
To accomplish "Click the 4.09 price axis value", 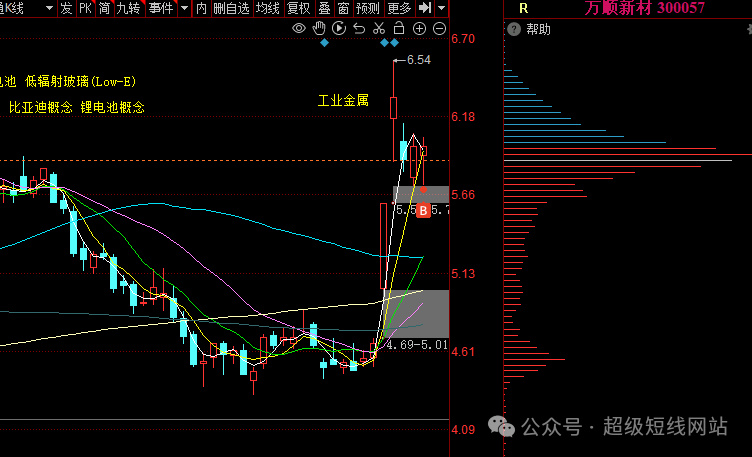I will coord(463,430).
